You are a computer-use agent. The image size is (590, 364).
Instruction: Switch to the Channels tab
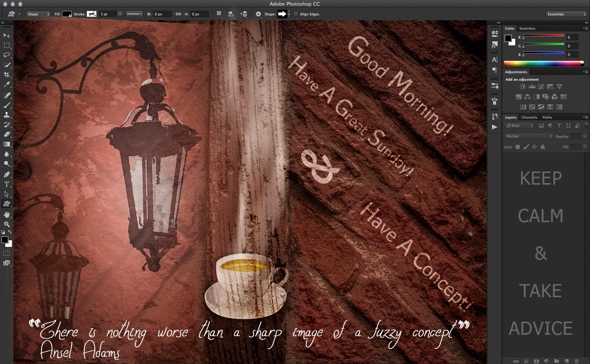click(529, 117)
